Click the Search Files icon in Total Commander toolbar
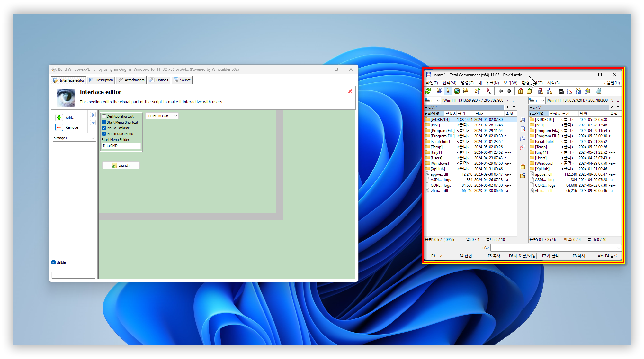This screenshot has width=644, height=359. (560, 92)
